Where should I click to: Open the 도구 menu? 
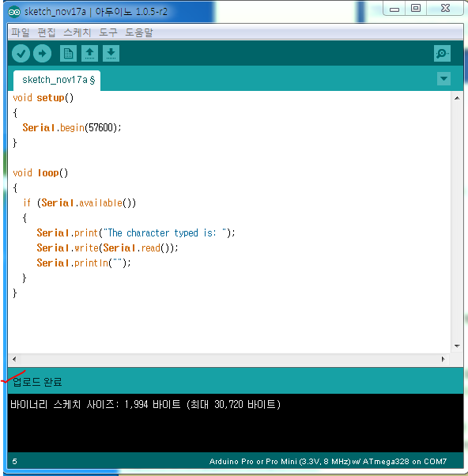point(108,32)
